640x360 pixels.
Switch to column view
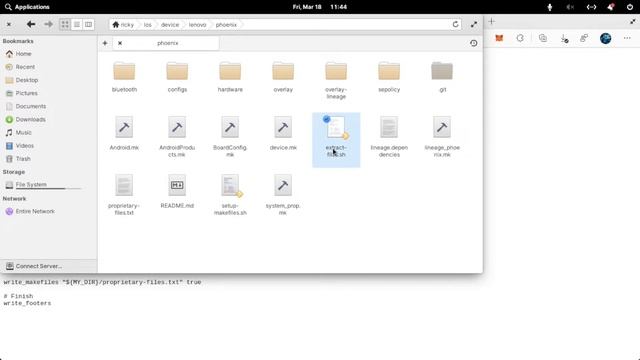coord(89,24)
